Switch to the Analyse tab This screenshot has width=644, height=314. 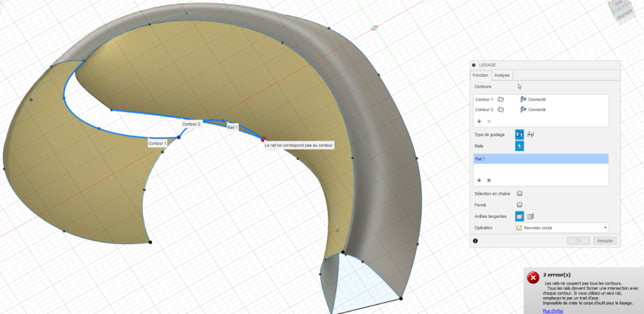pos(502,75)
